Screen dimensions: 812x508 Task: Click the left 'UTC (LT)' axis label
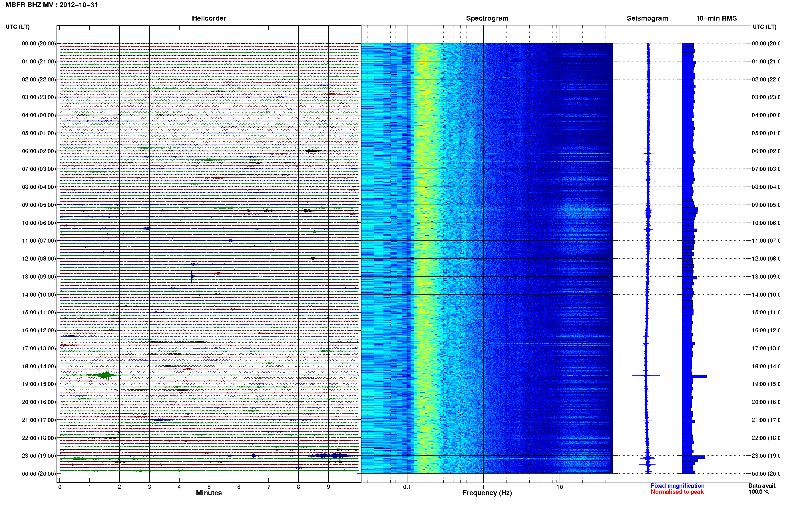(x=17, y=27)
